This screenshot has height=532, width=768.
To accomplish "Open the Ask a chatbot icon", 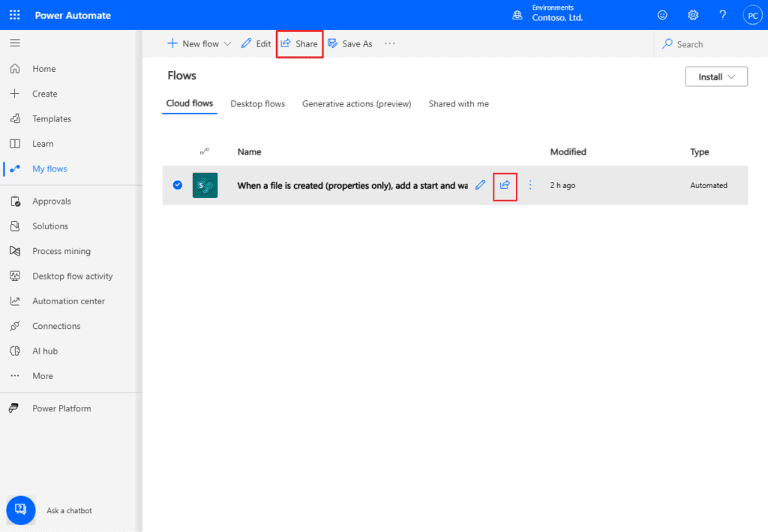I will pos(20,510).
